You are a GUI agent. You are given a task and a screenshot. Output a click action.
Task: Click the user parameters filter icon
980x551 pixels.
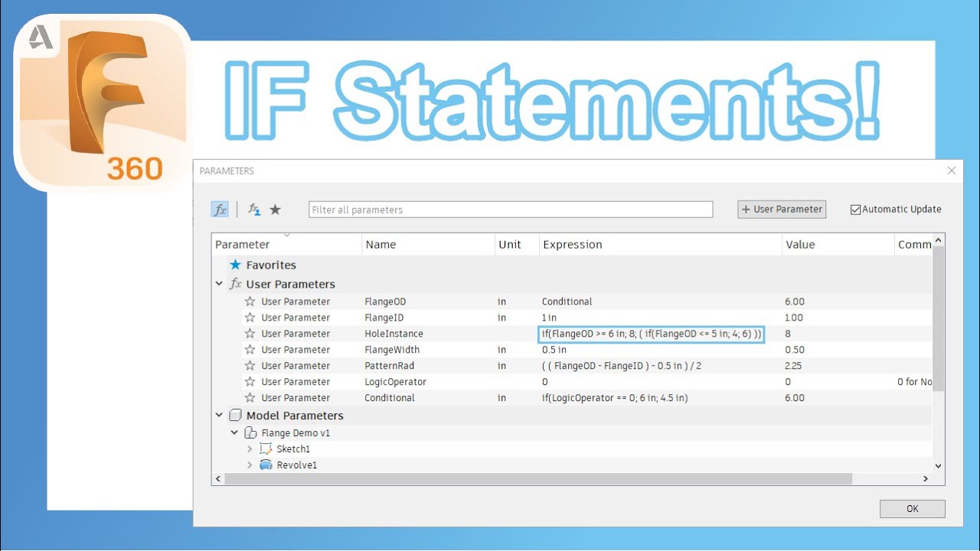point(254,210)
